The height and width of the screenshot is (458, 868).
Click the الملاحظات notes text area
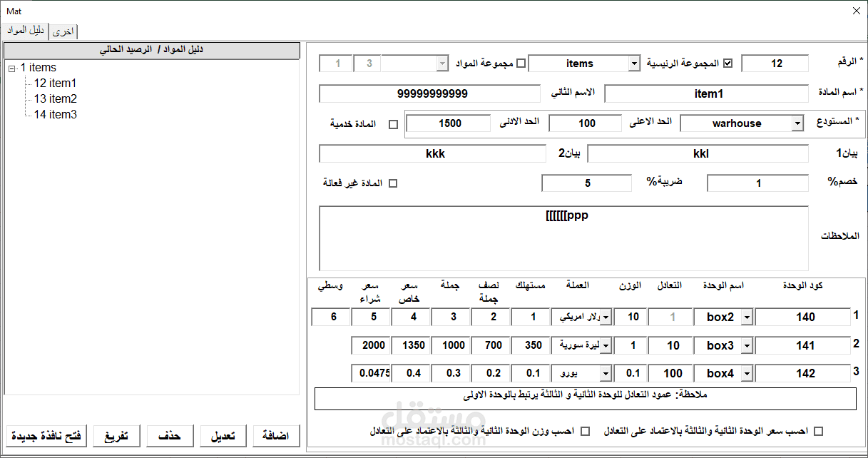(x=563, y=238)
